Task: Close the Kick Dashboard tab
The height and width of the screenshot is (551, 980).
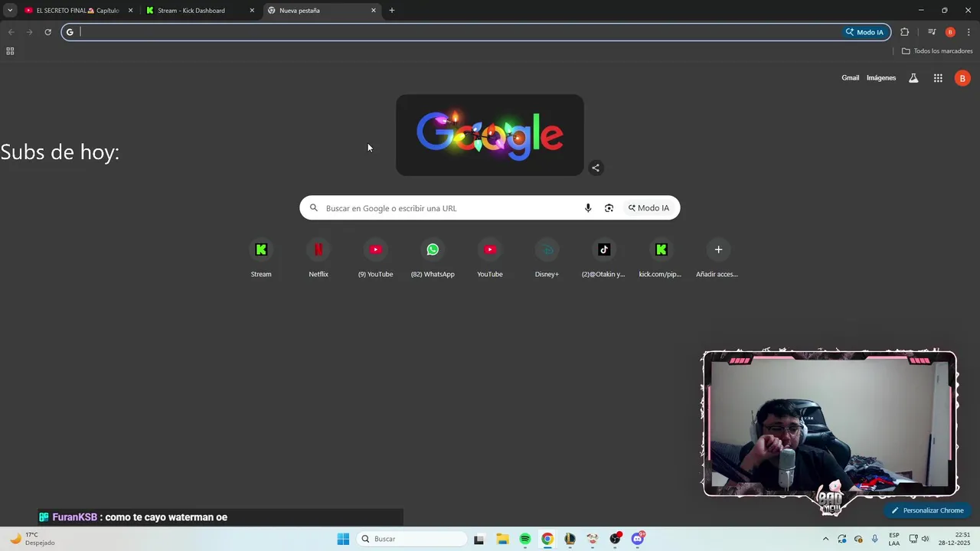Action: 252,11
